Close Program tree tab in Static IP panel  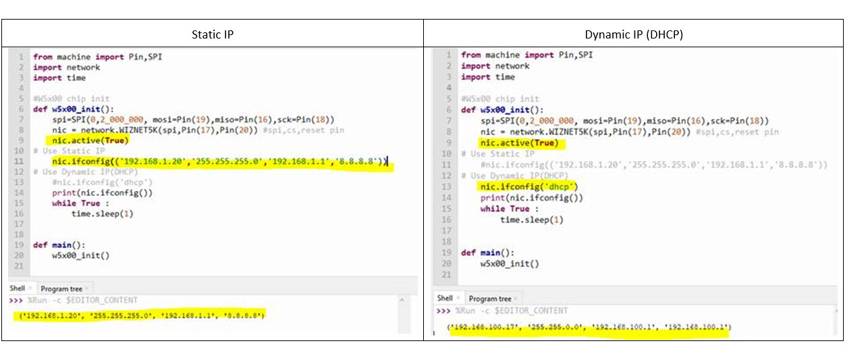point(87,289)
